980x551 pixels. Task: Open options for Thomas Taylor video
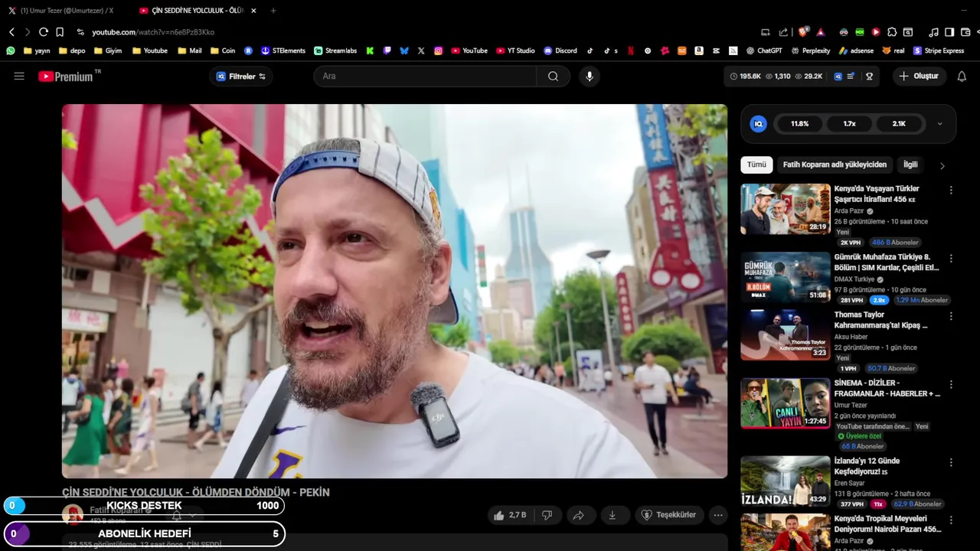click(951, 316)
